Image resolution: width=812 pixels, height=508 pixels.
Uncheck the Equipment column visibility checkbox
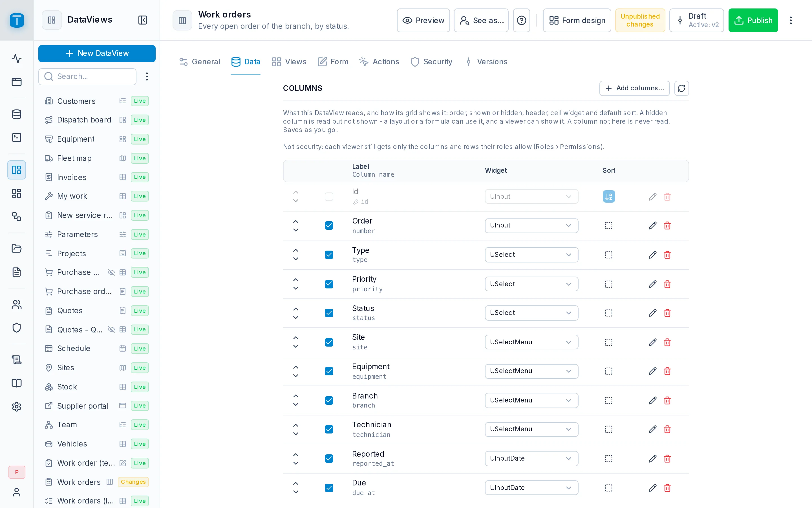tap(329, 371)
